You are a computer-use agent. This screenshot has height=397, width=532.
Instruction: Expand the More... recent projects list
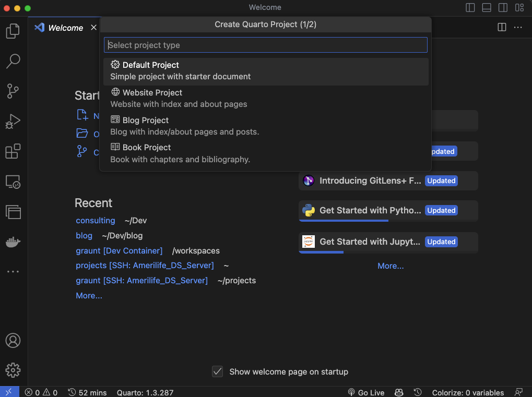tap(89, 296)
